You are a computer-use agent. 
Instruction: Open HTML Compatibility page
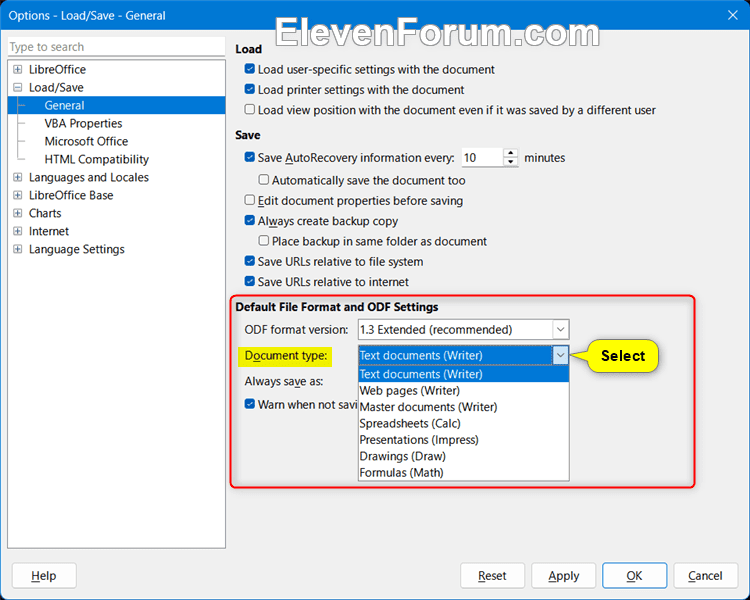96,159
